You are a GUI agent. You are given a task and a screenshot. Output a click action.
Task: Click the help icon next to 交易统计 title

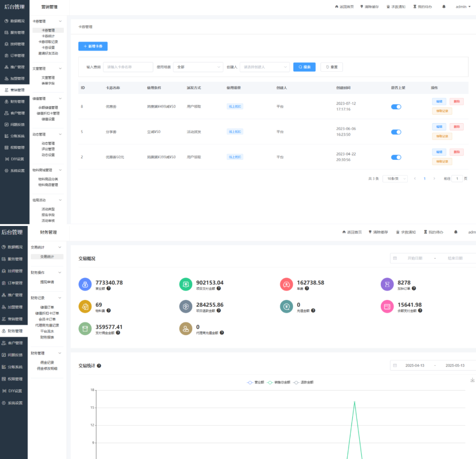pos(99,366)
